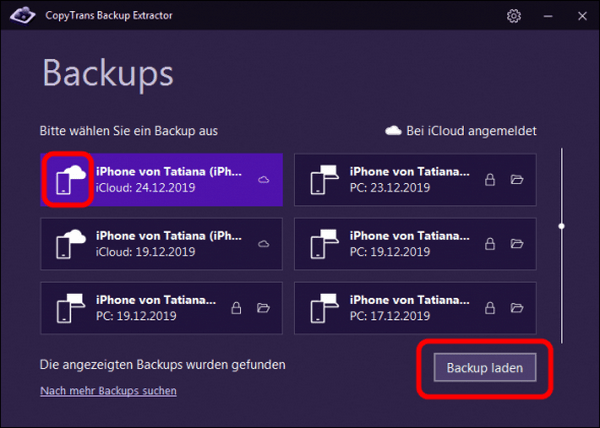Viewport: 600px width, 428px height.
Task: Click the small cloud icon on the iCloud 19.12.2019 card
Action: tap(263, 244)
